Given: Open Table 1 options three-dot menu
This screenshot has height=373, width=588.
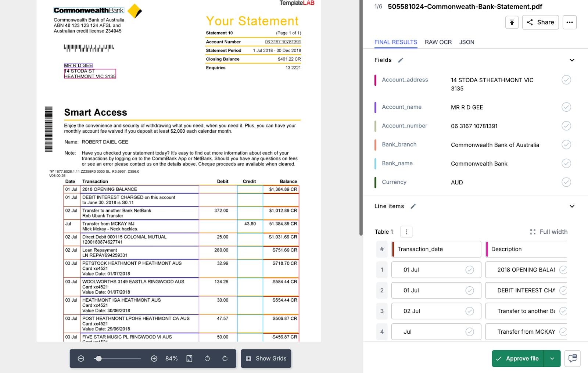Looking at the screenshot, I should click(406, 232).
